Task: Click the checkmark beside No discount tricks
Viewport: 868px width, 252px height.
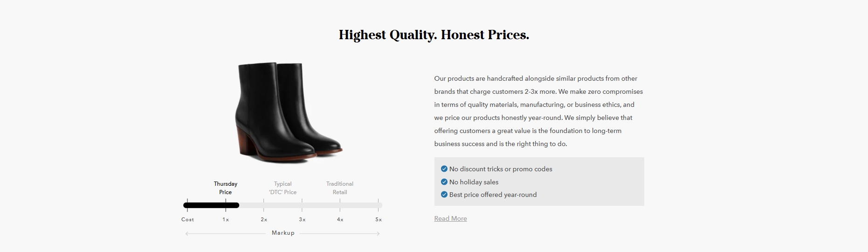Action: click(x=444, y=169)
